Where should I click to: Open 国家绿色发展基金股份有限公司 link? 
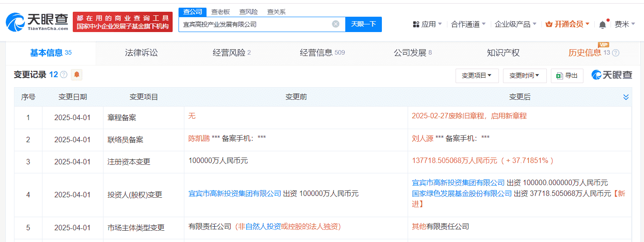coord(462,194)
